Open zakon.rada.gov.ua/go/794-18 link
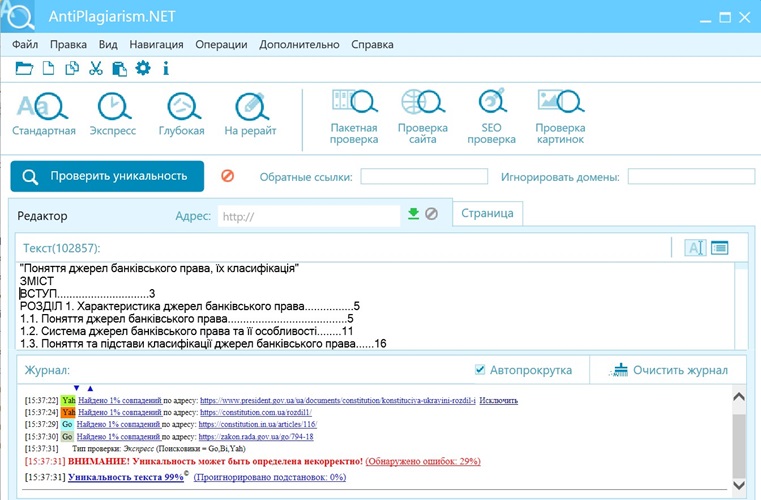Image resolution: width=761 pixels, height=500 pixels. (256, 436)
